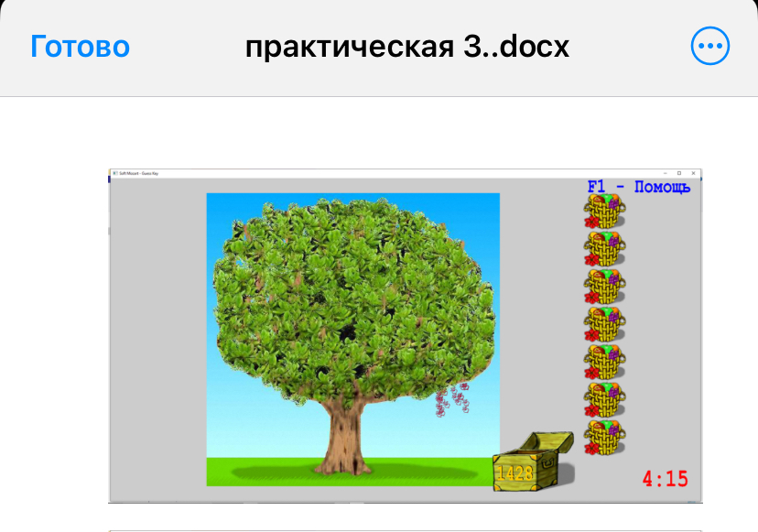The height and width of the screenshot is (532, 758).
Task: Click the green grass below the tree
Action: 256,472
